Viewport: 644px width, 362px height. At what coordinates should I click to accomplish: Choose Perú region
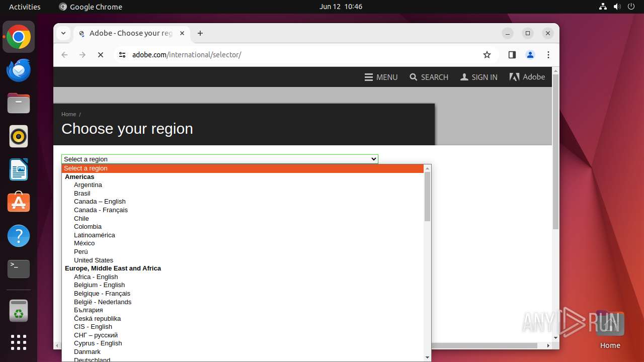coord(243,252)
